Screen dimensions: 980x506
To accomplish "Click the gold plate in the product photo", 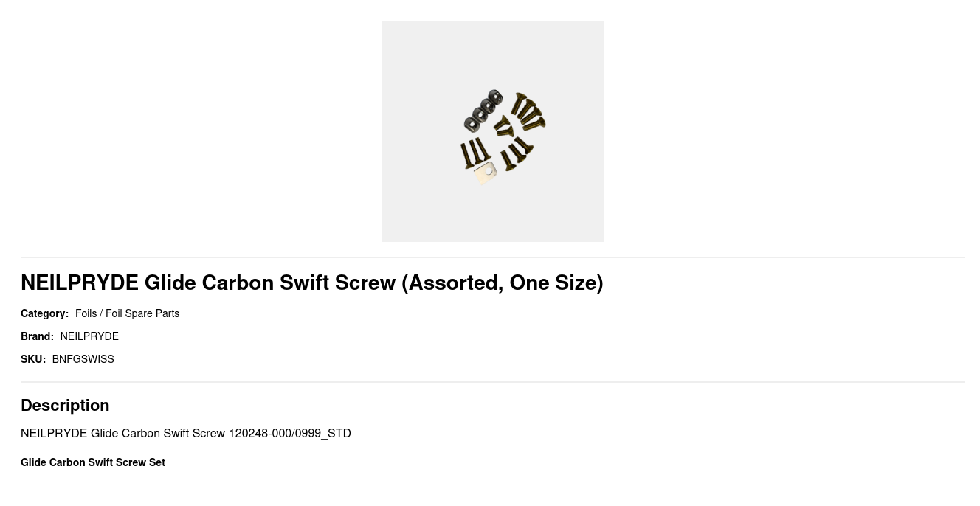I will (486, 173).
